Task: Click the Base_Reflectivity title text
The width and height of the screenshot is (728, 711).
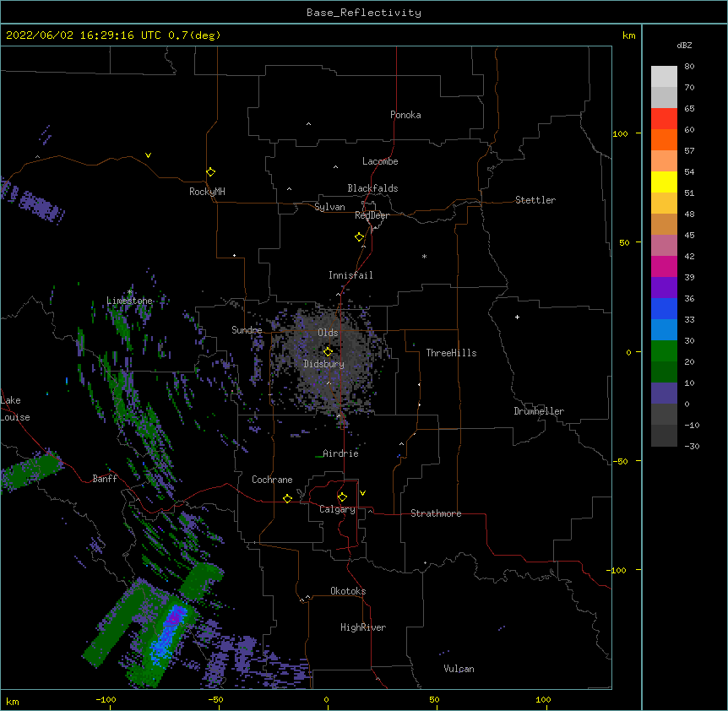Action: pyautogui.click(x=363, y=13)
